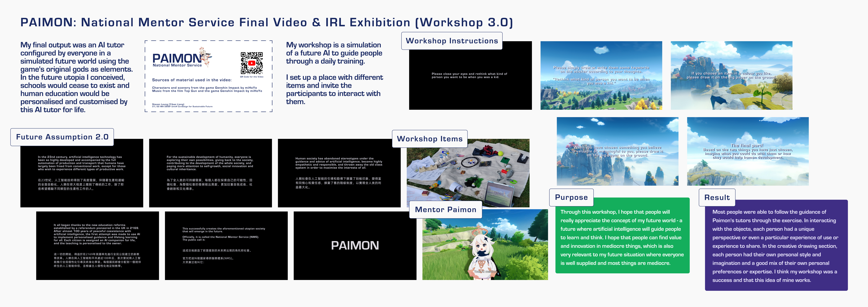Click the paragraph 'My final output was an AI tutor'

tap(77, 77)
